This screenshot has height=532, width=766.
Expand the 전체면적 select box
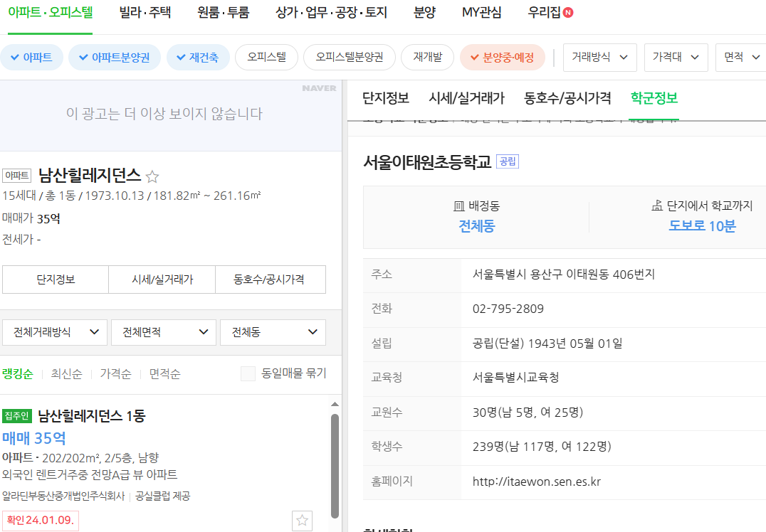tap(164, 332)
